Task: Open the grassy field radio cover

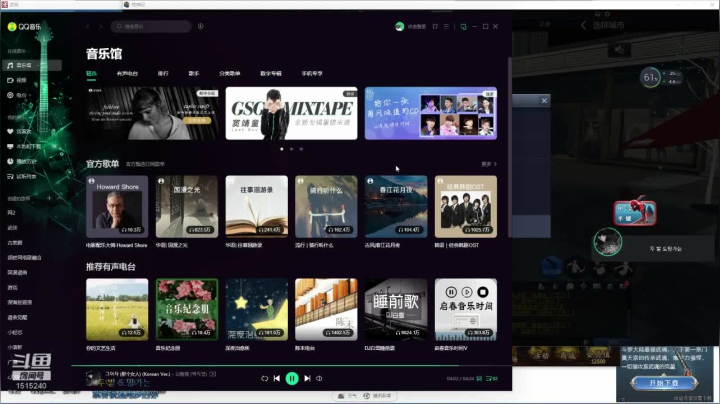Action: pos(117,309)
